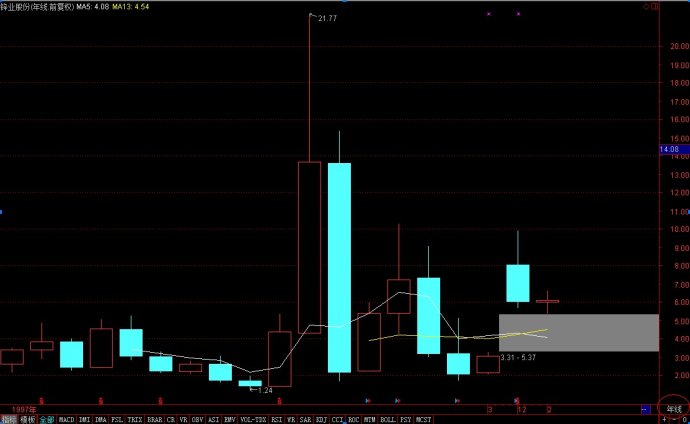Image resolution: width=690 pixels, height=424 pixels.
Task: Switch to the 指标 tab
Action: (x=9, y=419)
